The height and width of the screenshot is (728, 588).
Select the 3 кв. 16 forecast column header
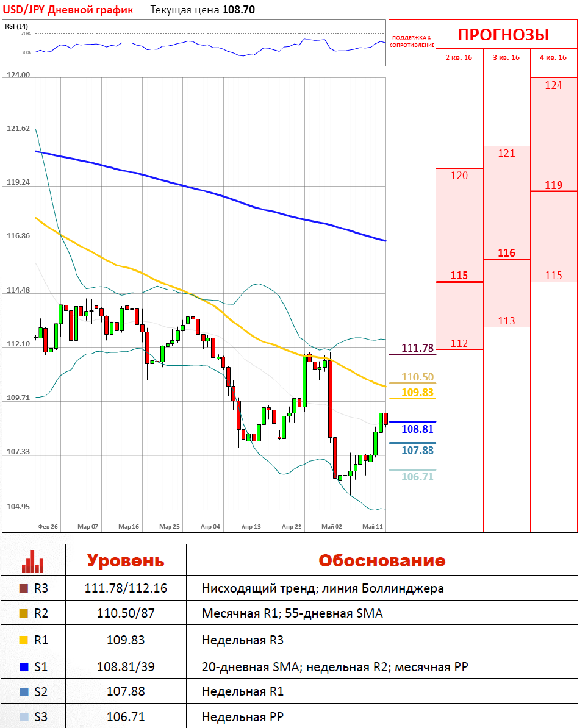point(506,57)
